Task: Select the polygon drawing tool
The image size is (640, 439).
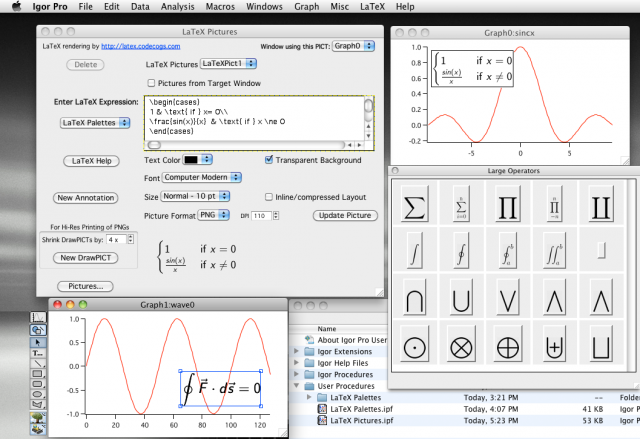Action: pos(38,404)
